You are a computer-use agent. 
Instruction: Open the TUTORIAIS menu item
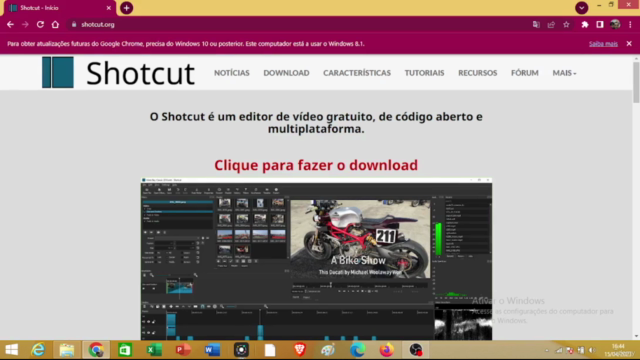(x=424, y=73)
